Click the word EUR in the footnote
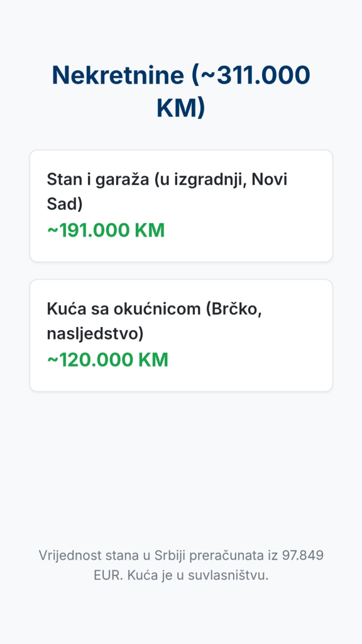362x644 pixels. tap(107, 575)
